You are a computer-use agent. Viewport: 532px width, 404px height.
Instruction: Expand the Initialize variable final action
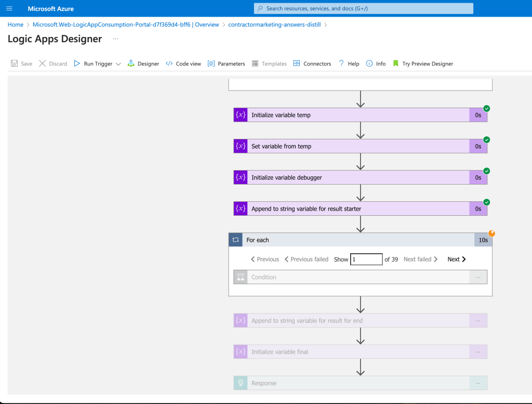tap(361, 351)
